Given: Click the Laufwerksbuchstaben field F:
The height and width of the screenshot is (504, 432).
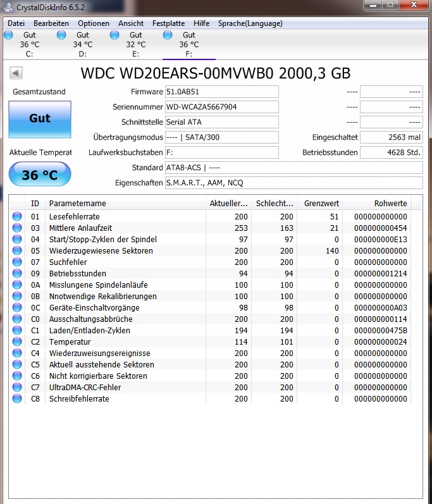Looking at the screenshot, I should click(x=222, y=152).
